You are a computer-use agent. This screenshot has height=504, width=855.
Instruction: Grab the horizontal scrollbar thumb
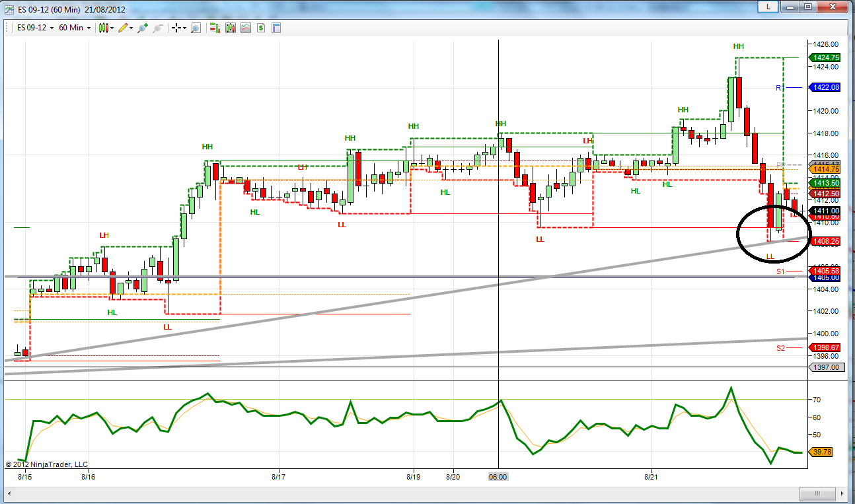coord(817,494)
